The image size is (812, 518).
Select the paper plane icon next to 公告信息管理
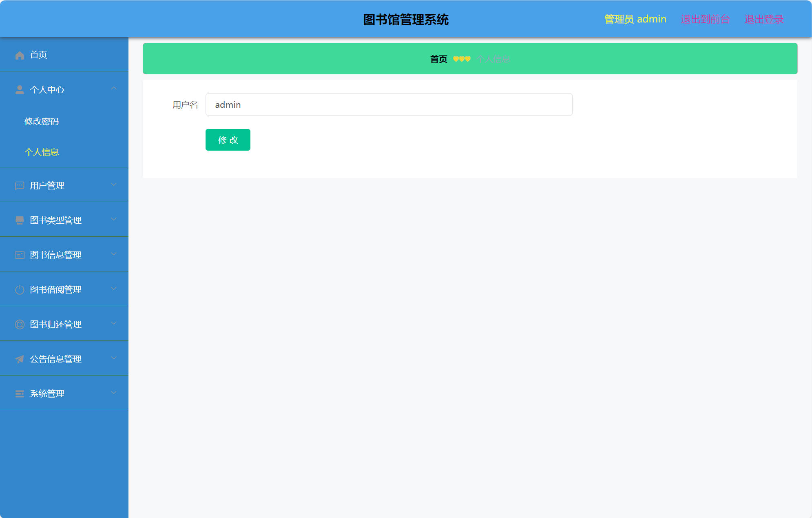click(19, 359)
